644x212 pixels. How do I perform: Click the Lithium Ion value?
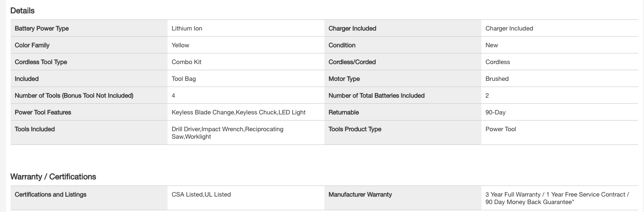[187, 28]
